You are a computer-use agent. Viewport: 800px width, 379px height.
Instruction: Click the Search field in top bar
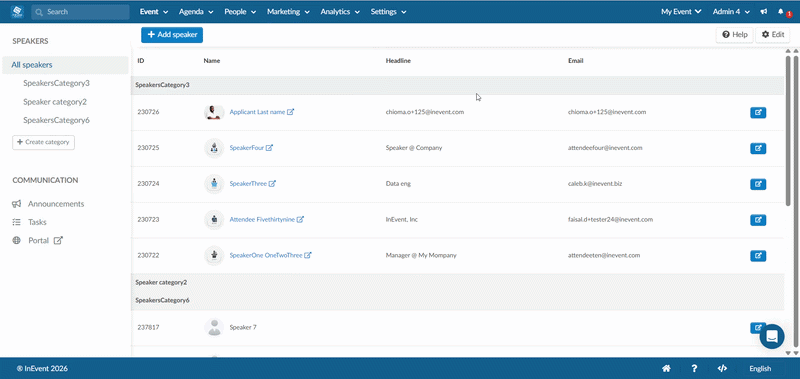[80, 12]
